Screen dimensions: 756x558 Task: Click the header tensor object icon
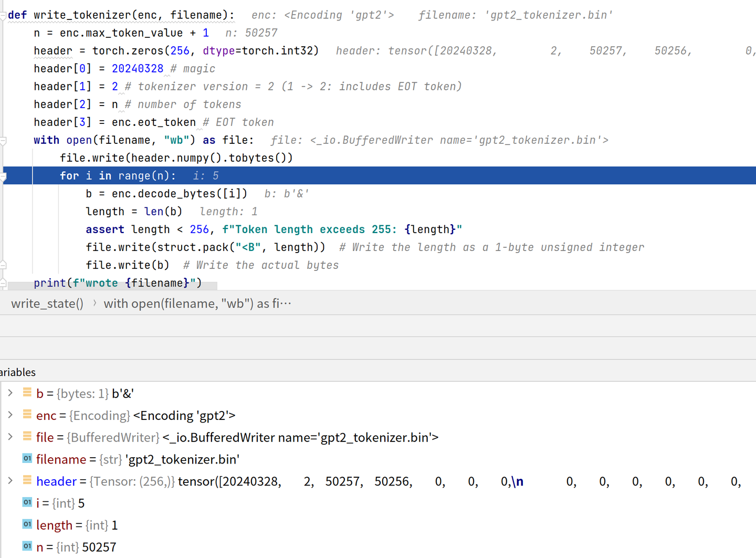click(x=27, y=480)
